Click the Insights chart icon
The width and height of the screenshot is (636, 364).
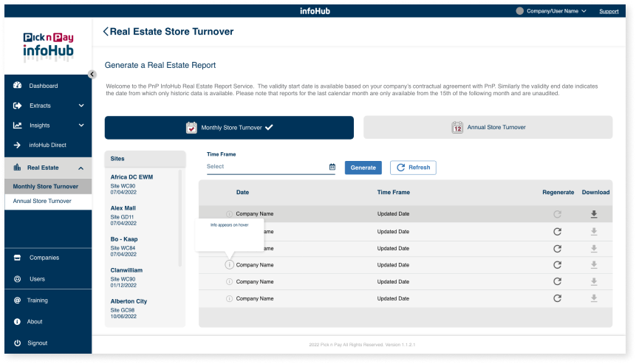tap(17, 126)
